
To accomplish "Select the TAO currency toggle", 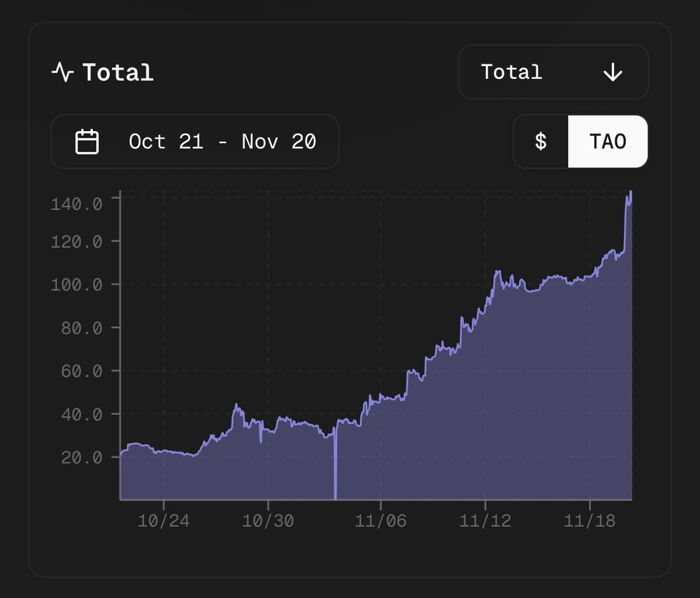I will pos(608,142).
